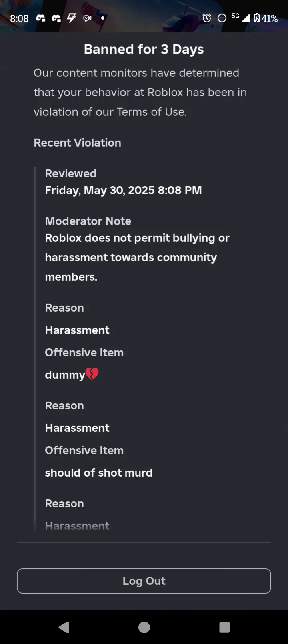
Task: Tap the Recent Violation heading
Action: coord(77,143)
